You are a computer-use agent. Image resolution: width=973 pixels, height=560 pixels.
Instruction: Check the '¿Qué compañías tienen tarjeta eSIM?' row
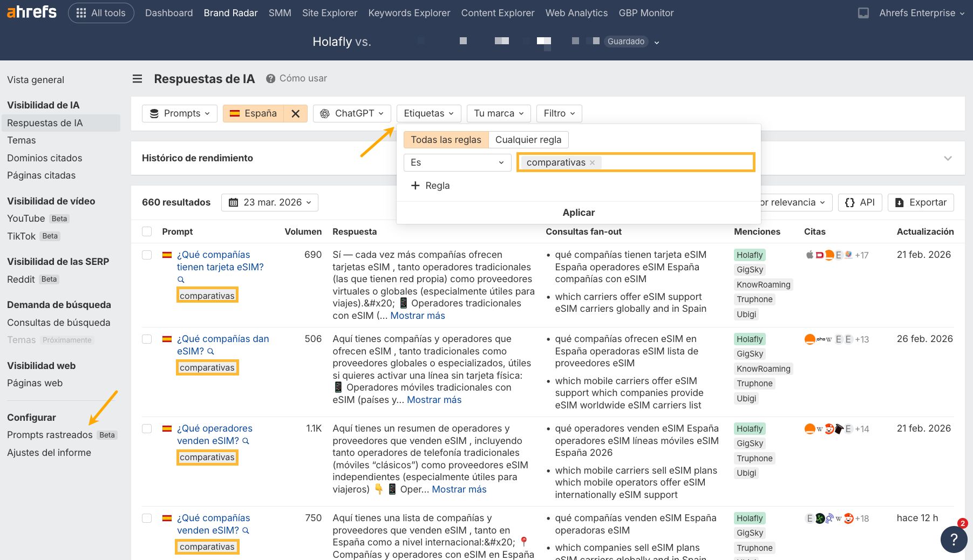tap(147, 255)
